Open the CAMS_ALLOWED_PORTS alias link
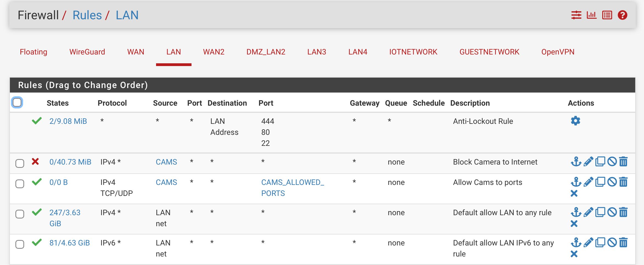Screen dimensions: 644x265 (292, 188)
